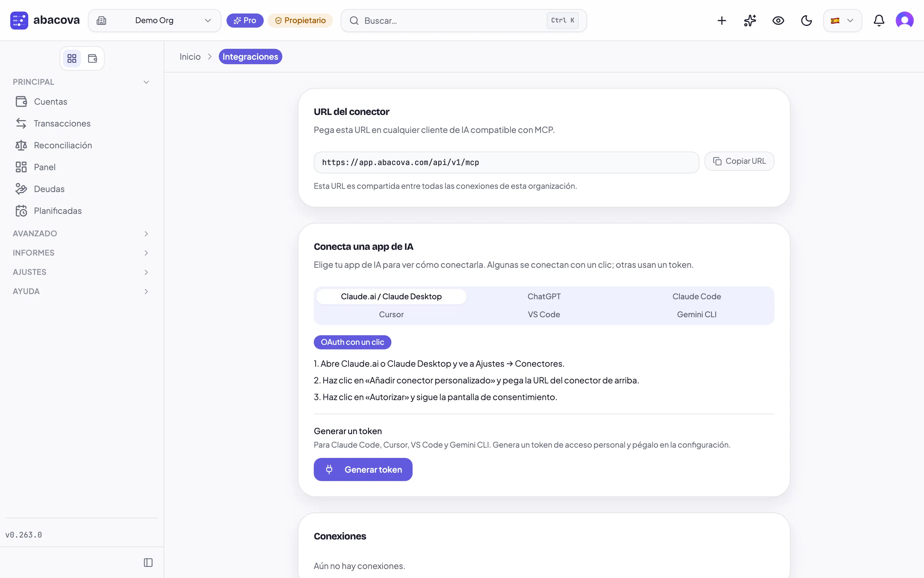
Task: Focus the Buscar search field
Action: [x=464, y=21]
